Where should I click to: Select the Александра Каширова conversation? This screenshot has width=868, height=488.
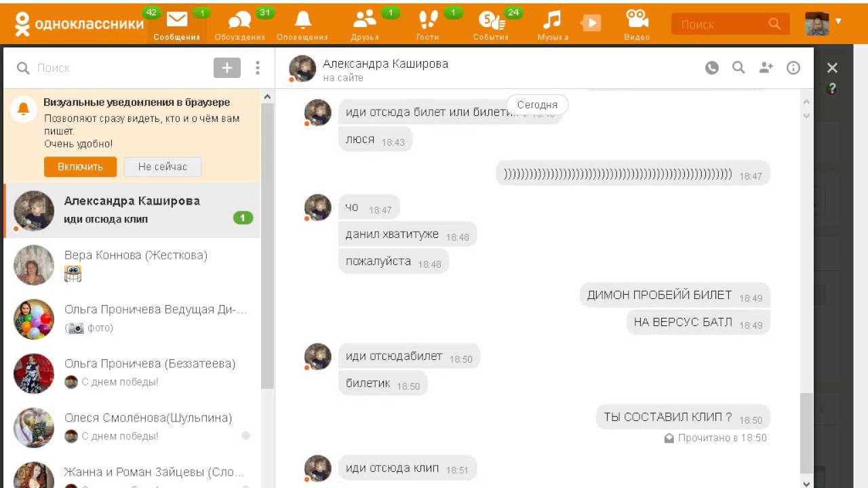click(132, 211)
